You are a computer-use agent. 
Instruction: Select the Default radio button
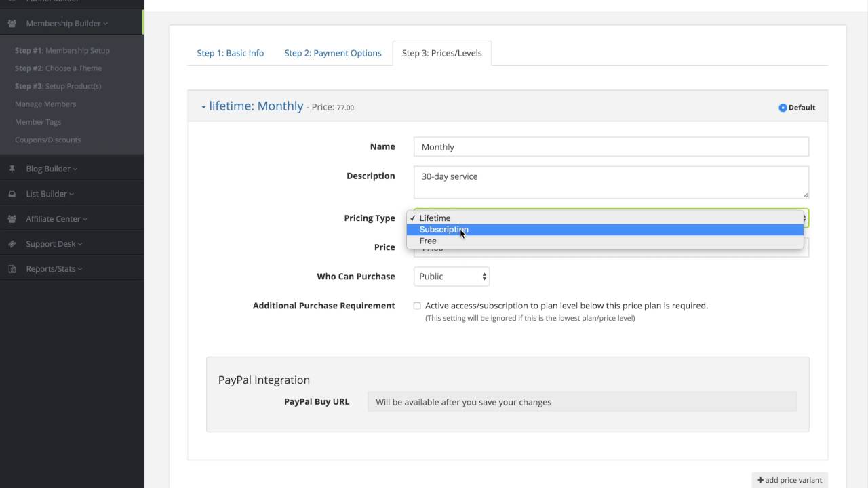pos(783,108)
